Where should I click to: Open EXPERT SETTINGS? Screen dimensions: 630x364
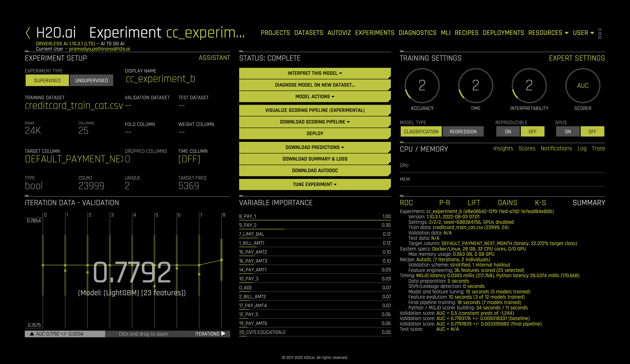(x=577, y=58)
